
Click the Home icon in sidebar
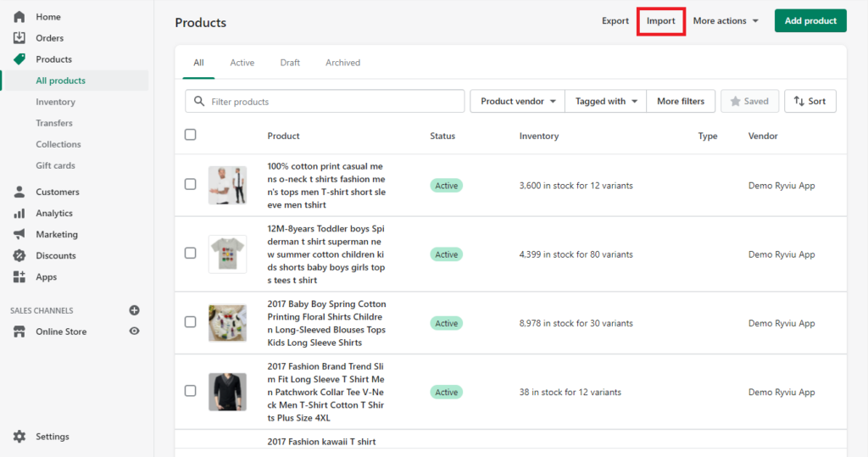(x=19, y=17)
